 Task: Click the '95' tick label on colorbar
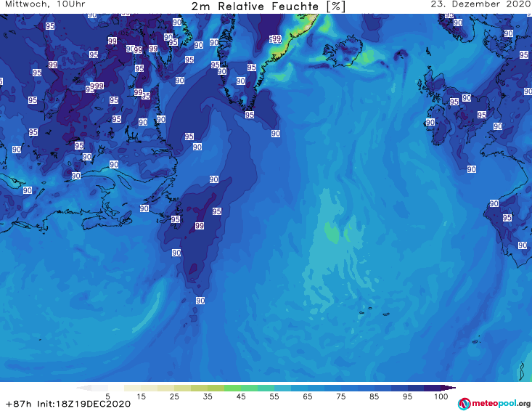pyautogui.click(x=407, y=396)
